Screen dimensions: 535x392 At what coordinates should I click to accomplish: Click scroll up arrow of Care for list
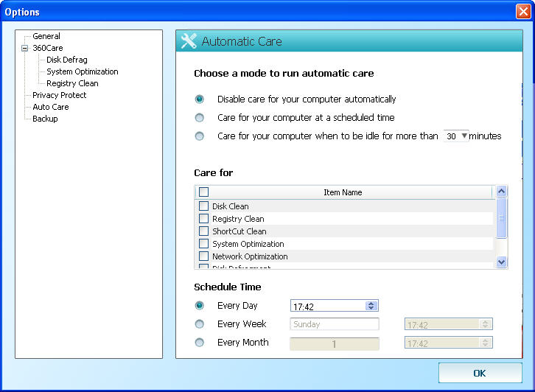click(x=501, y=191)
